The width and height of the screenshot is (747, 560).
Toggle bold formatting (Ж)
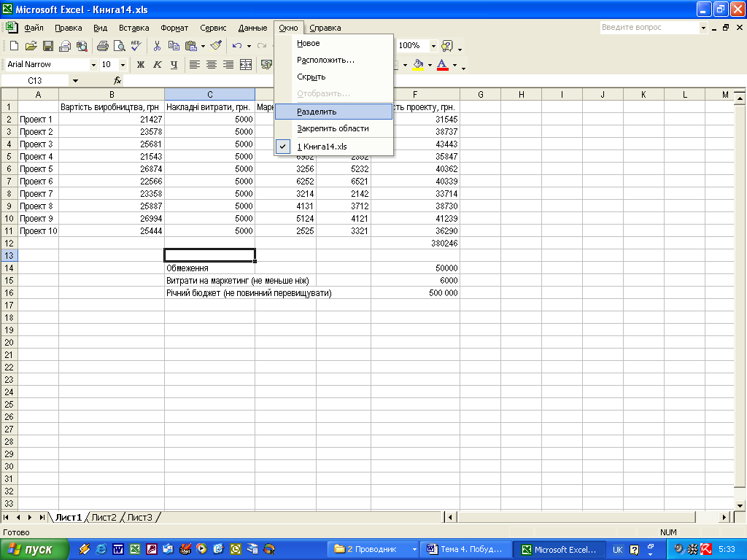tap(141, 64)
